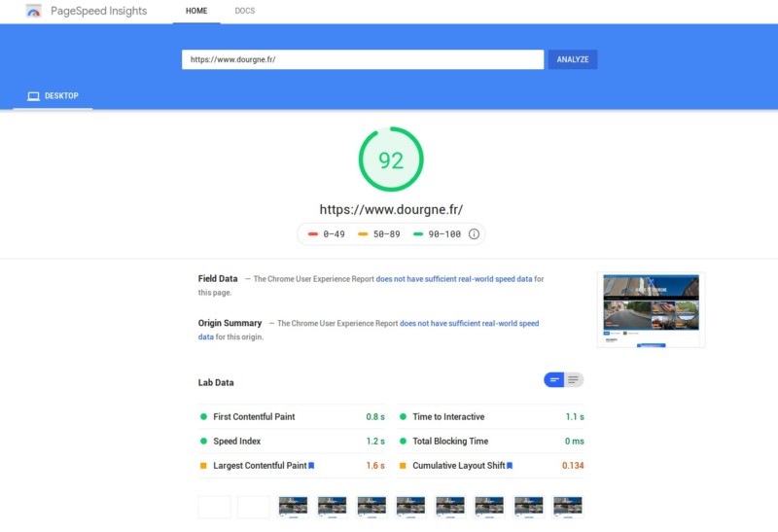
Task: Switch Lab Data to expanded list view
Action: click(573, 379)
